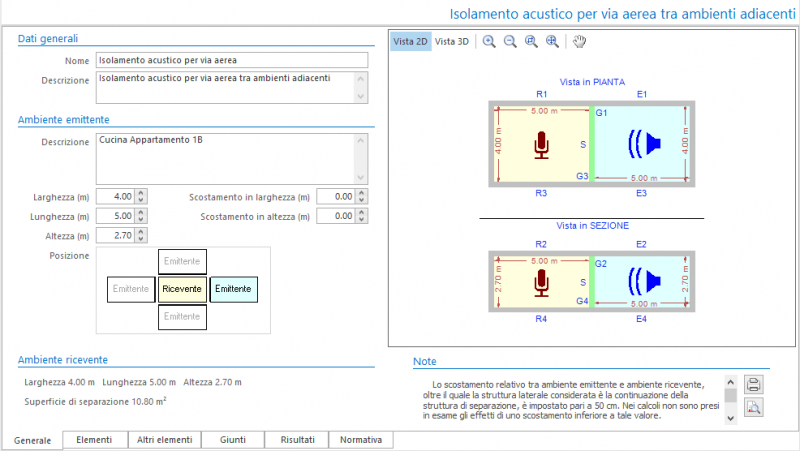This screenshot has width=800, height=451.
Task: Click the speaker icon in plan view
Action: pyautogui.click(x=644, y=144)
